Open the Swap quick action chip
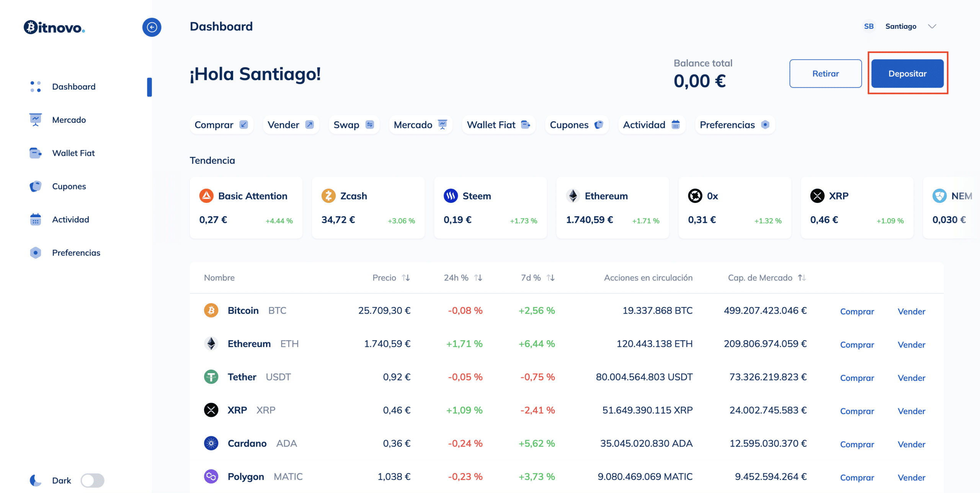The image size is (980, 493). (x=353, y=125)
